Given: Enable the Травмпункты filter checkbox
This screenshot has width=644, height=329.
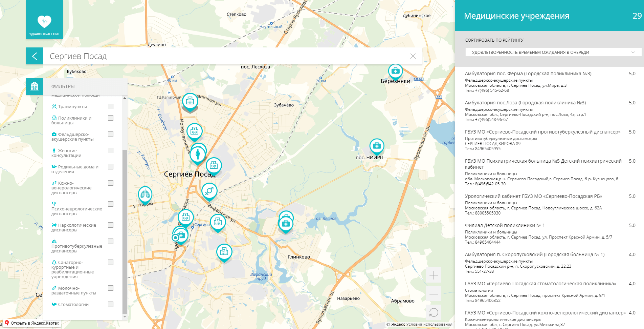Looking at the screenshot, I should [x=111, y=106].
